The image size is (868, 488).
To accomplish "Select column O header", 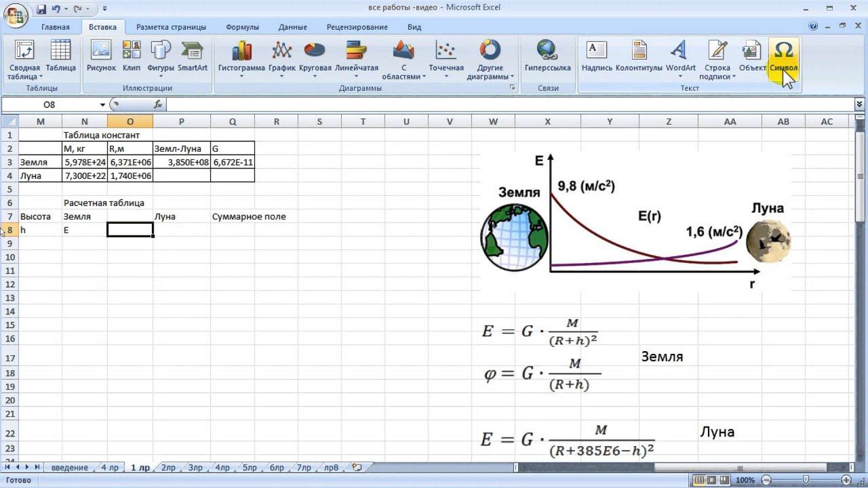I will pos(130,121).
